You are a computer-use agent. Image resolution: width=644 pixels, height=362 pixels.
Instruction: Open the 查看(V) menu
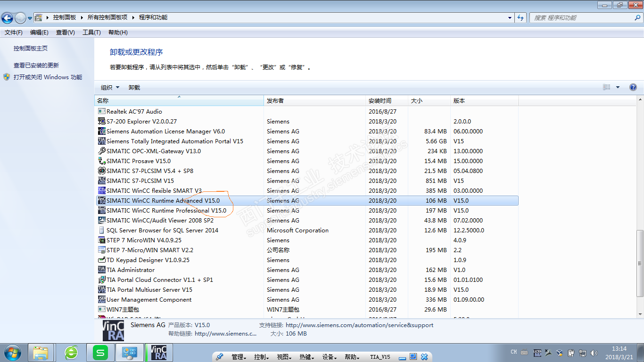pos(66,33)
